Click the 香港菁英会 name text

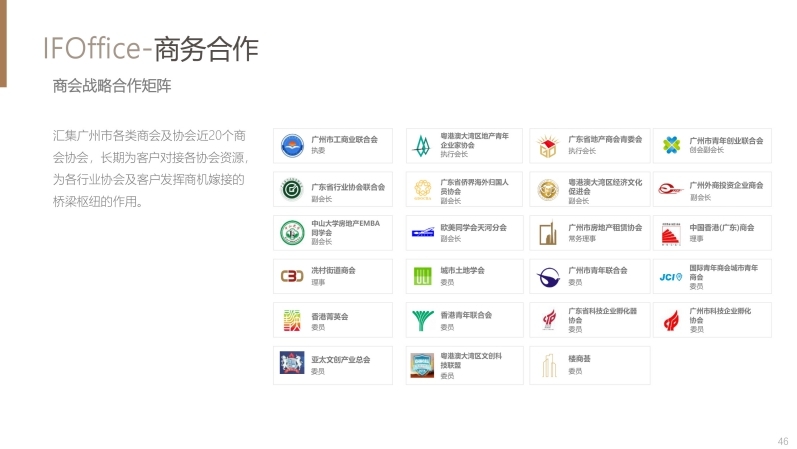point(330,316)
